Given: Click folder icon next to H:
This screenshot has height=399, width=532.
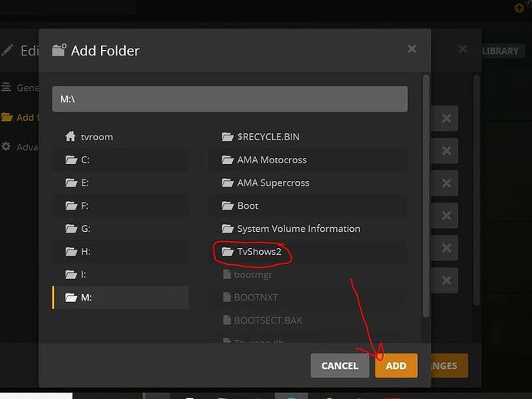Looking at the screenshot, I should [71, 252].
